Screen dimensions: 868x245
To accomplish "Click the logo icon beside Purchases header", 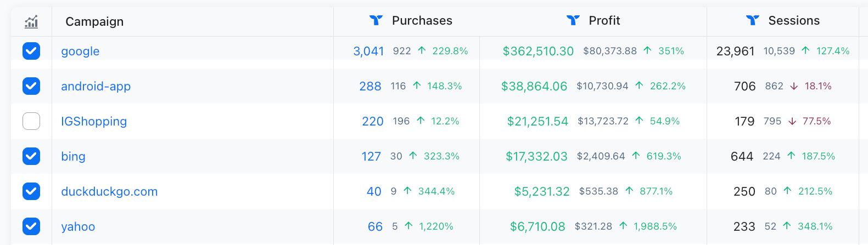I will coord(376,20).
